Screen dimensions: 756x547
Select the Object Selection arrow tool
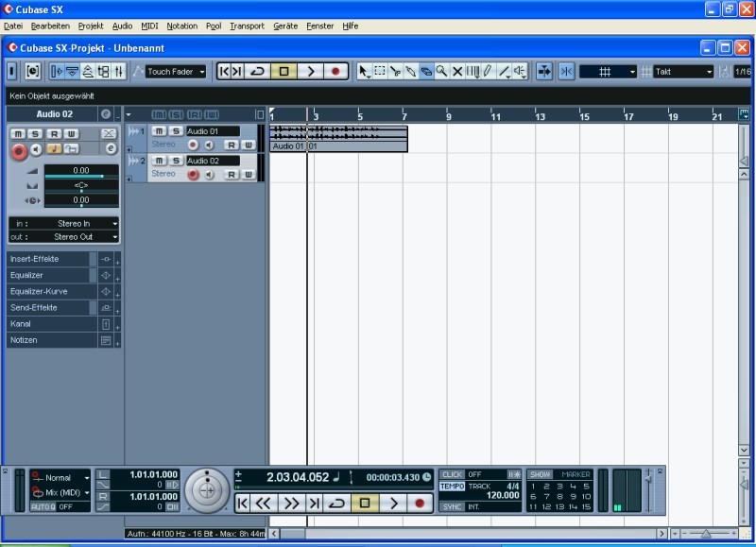[364, 72]
